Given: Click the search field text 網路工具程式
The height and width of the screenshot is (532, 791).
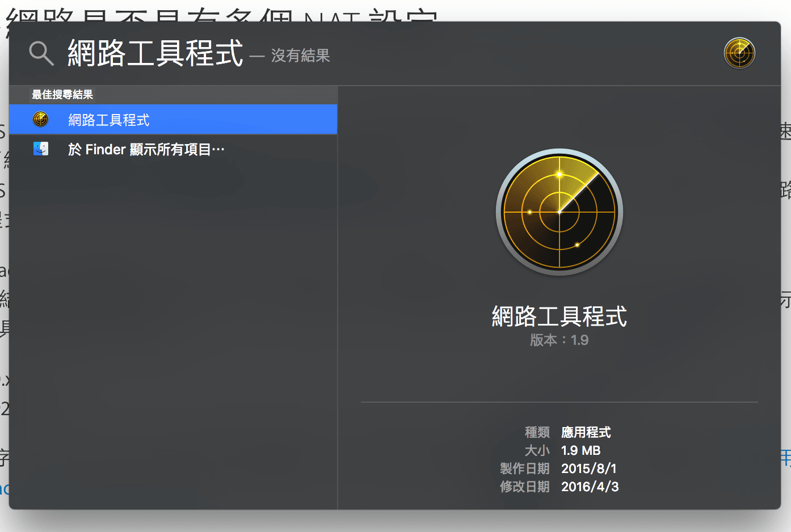Looking at the screenshot, I should (155, 53).
